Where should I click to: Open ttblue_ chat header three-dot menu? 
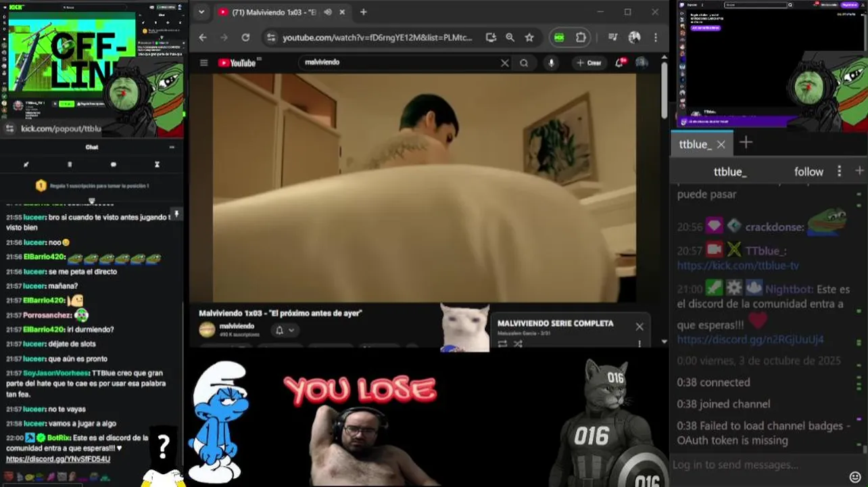(840, 171)
